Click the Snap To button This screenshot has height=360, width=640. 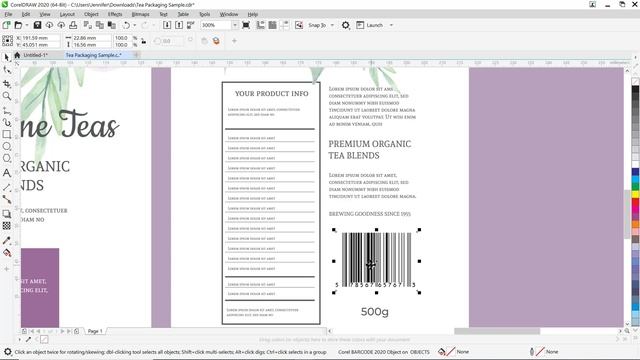[317, 25]
